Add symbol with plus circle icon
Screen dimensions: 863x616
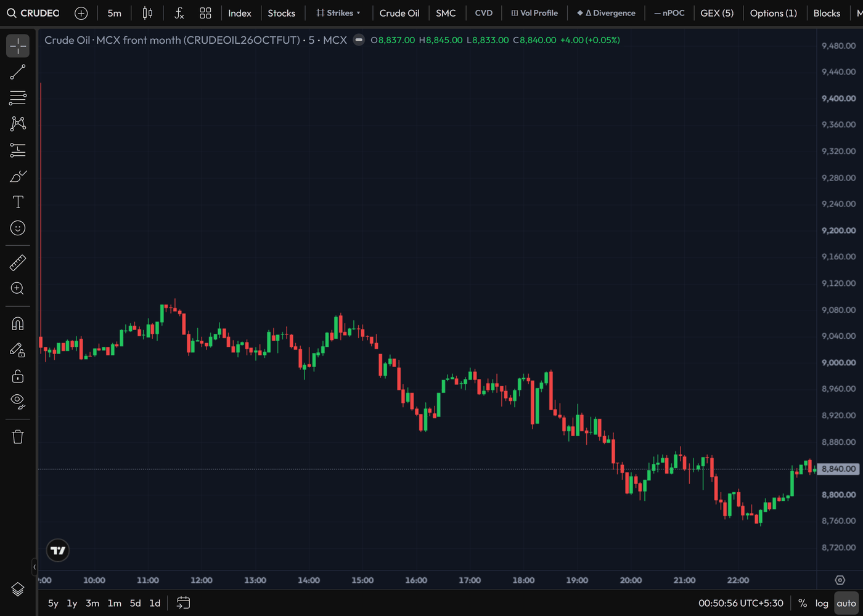click(x=81, y=13)
